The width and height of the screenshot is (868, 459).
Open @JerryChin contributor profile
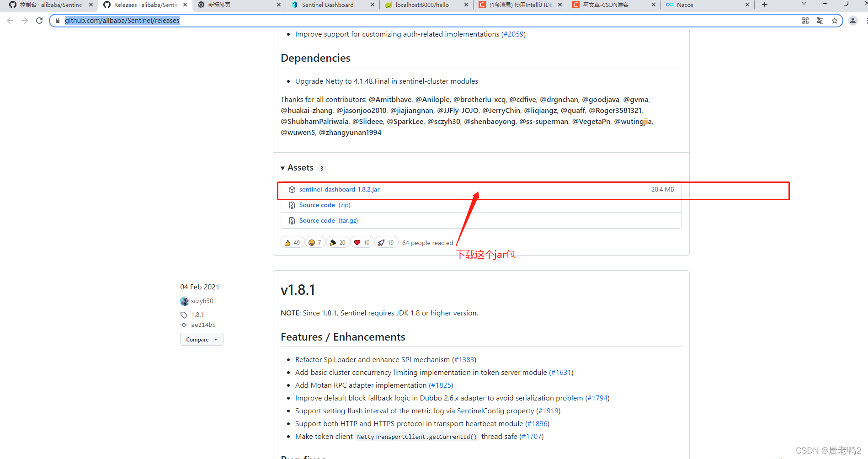501,111
